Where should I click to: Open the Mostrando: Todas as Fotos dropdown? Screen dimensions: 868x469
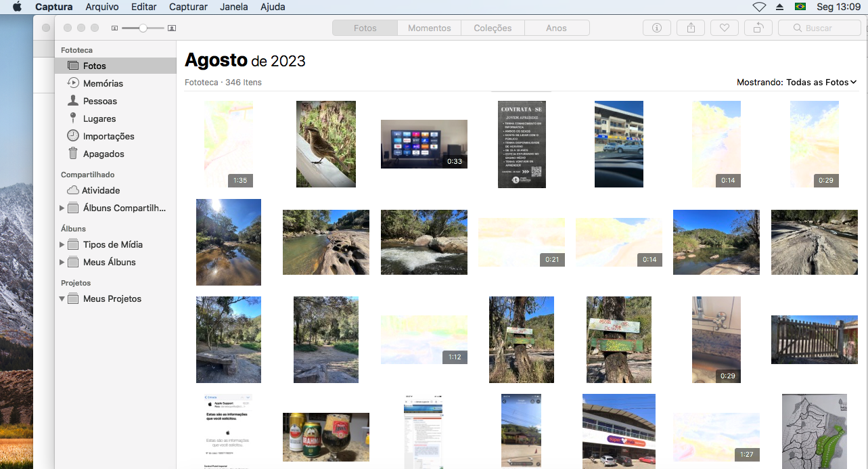click(x=796, y=82)
